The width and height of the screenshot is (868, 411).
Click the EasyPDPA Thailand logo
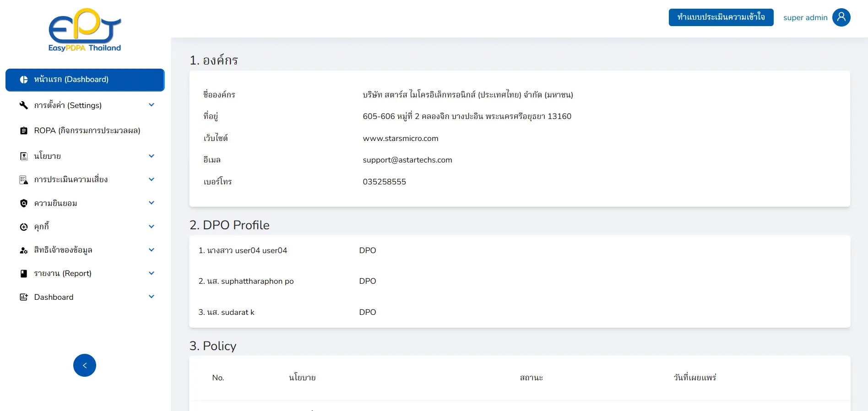tap(85, 30)
